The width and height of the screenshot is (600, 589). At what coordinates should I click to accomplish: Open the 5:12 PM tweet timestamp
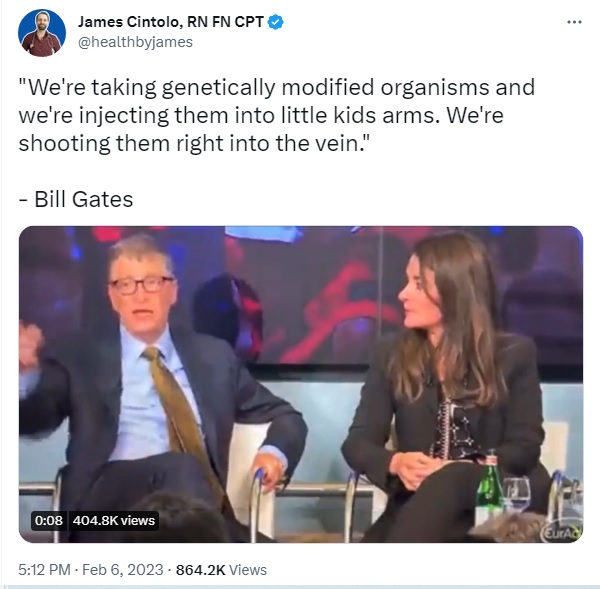click(44, 569)
